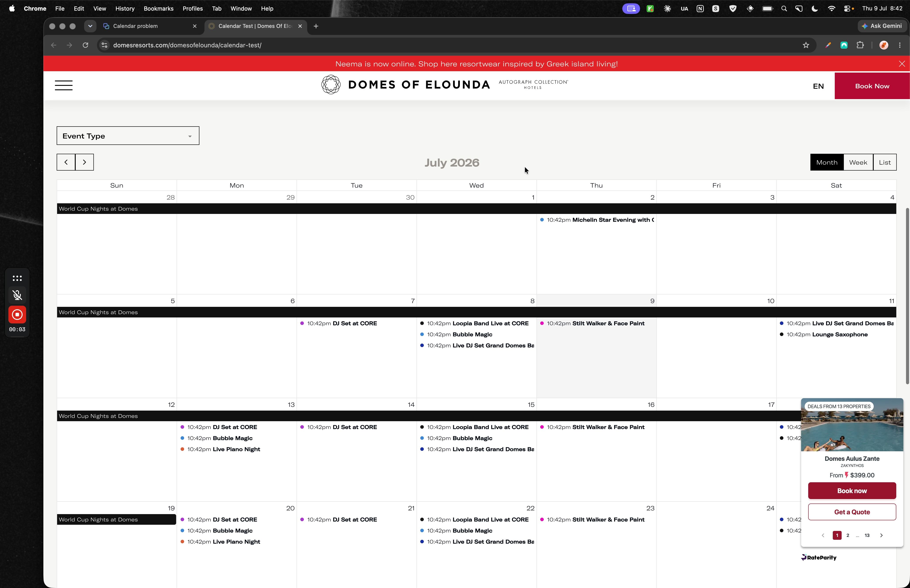Open Live Piano Night event on July 13
Screen dimensions: 910x588
[237, 449]
